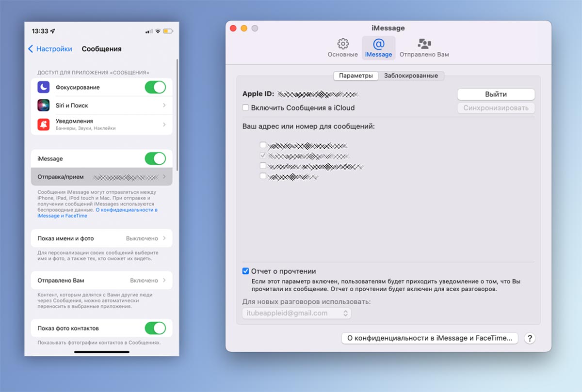Click the Синхронизировать button

(x=496, y=108)
